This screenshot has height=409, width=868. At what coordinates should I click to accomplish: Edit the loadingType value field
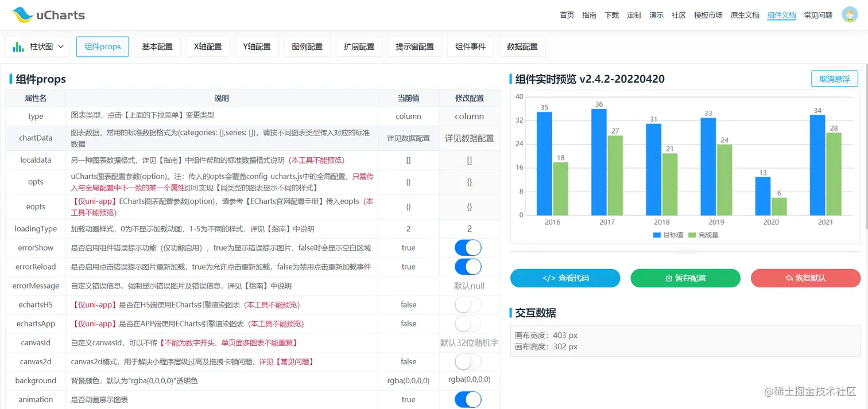[x=470, y=229]
